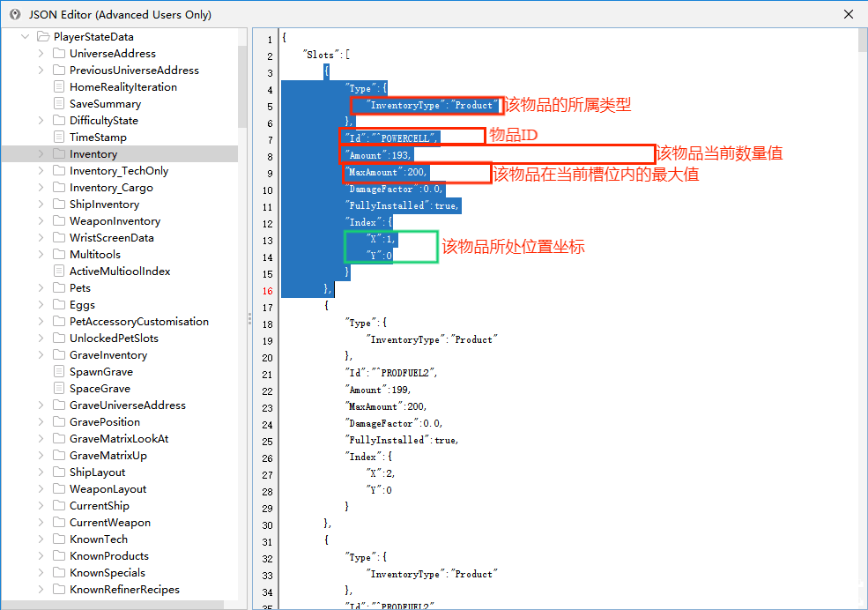
Task: Expand the Multitools node chevron
Action: coord(41,254)
